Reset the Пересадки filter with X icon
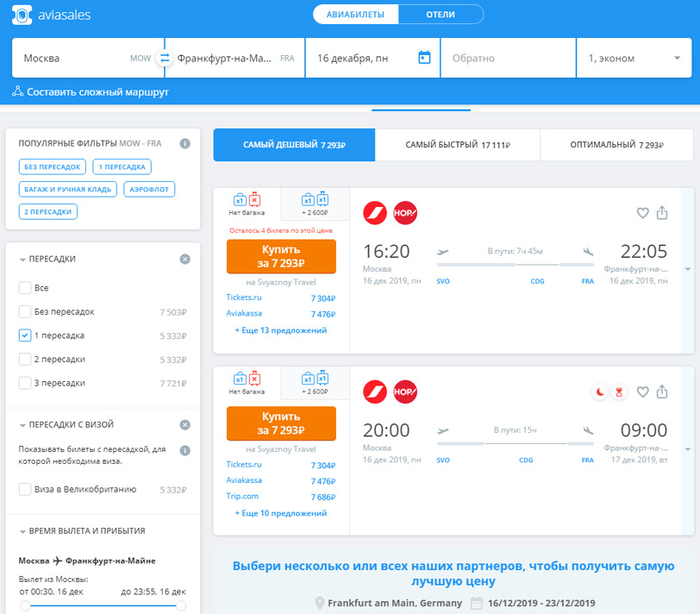 [184, 259]
